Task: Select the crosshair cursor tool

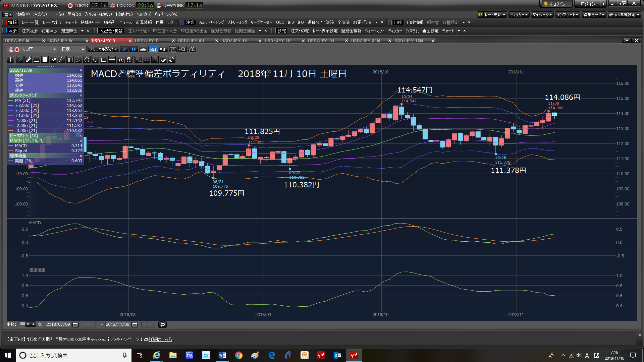Action: pyautogui.click(x=11, y=60)
